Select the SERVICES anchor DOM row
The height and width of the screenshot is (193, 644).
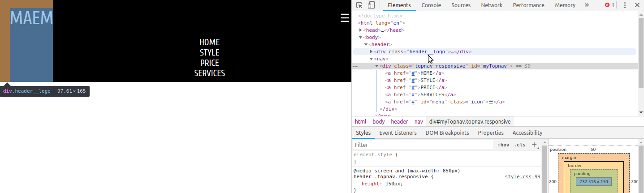point(420,95)
